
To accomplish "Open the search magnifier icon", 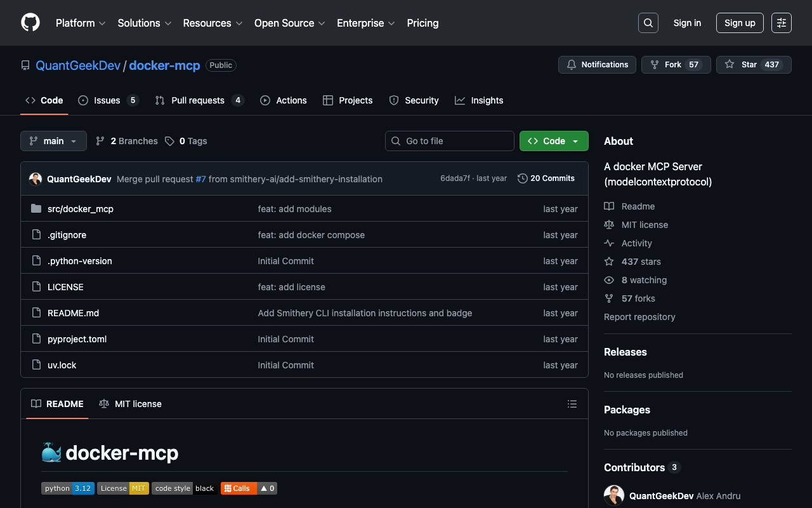I will tap(648, 23).
